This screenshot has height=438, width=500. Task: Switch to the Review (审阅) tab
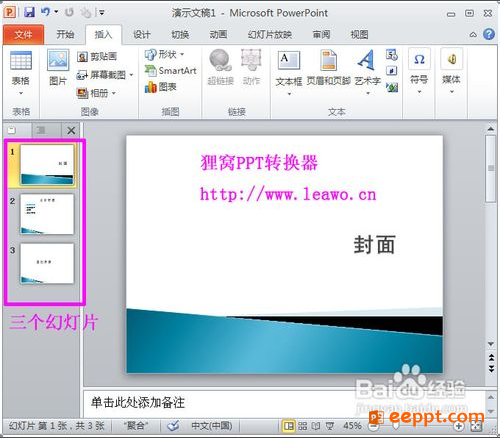pyautogui.click(x=321, y=34)
